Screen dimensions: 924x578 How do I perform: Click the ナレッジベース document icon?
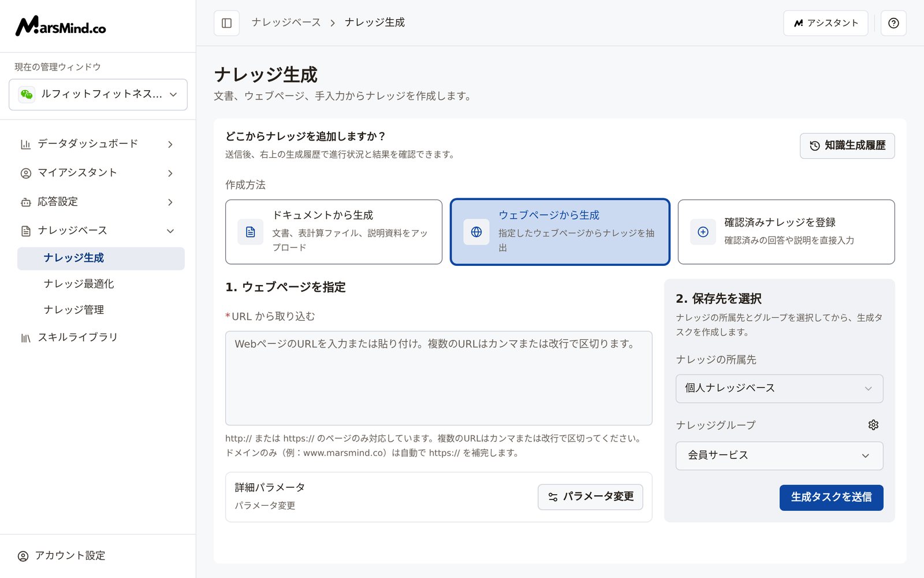click(25, 231)
